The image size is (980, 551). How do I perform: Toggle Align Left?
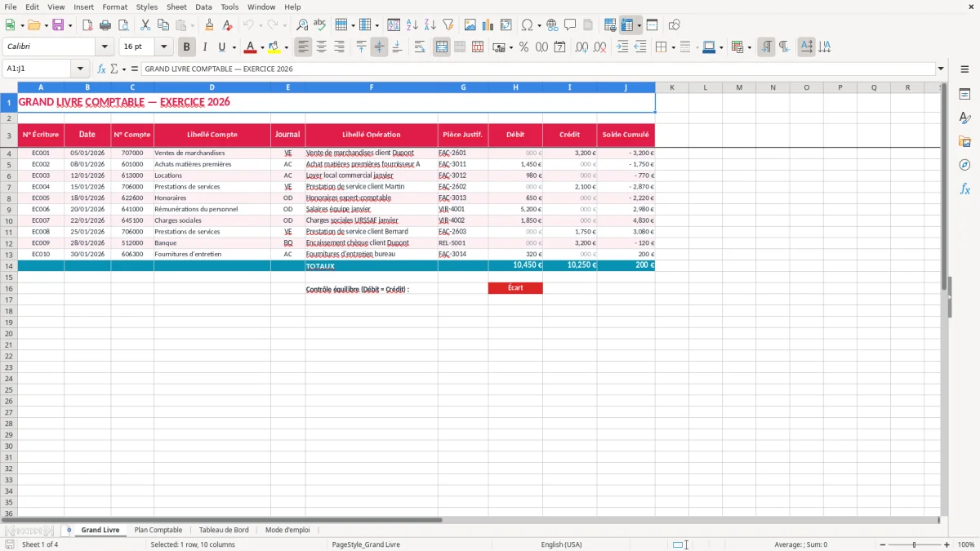point(304,47)
